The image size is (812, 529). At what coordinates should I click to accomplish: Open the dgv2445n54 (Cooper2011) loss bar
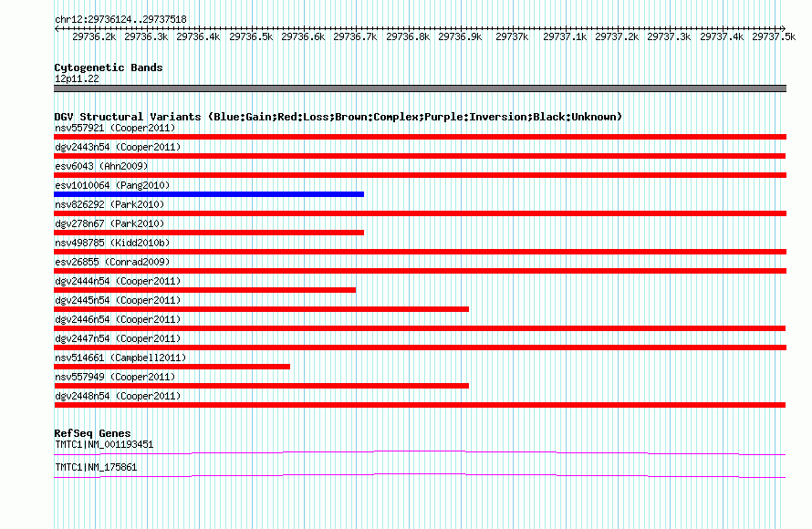pos(261,309)
